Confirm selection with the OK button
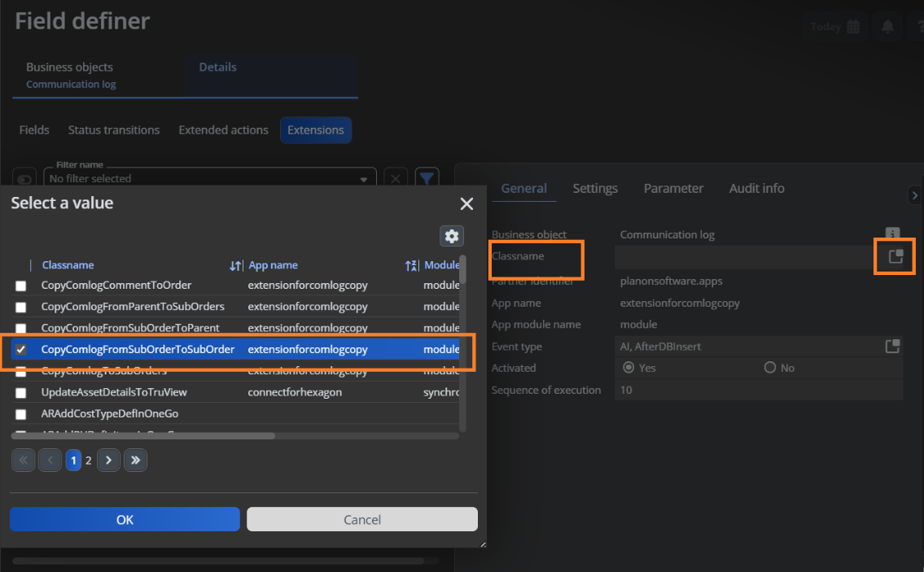 pyautogui.click(x=125, y=520)
